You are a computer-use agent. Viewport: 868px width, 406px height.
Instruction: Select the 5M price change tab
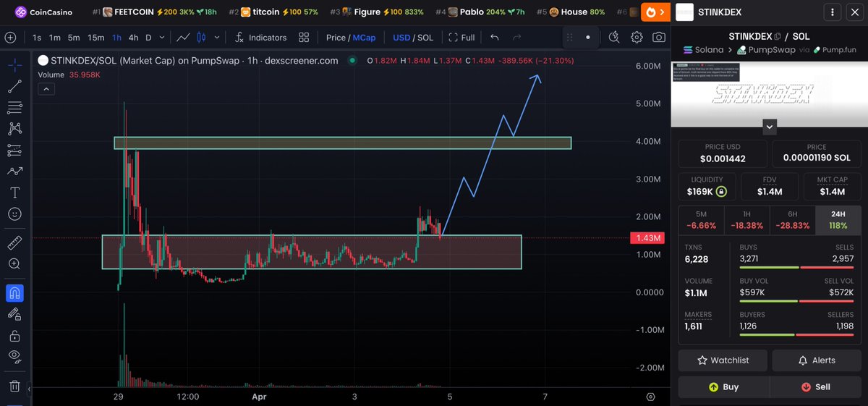tap(701, 219)
